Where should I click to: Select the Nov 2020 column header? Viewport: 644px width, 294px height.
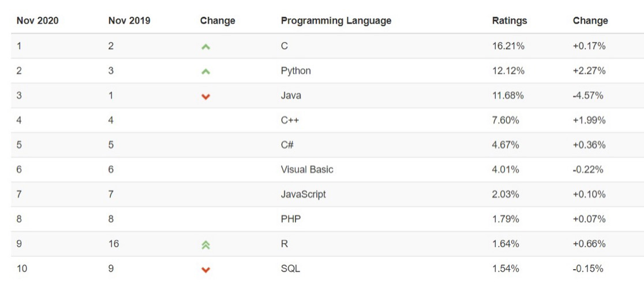pos(38,21)
